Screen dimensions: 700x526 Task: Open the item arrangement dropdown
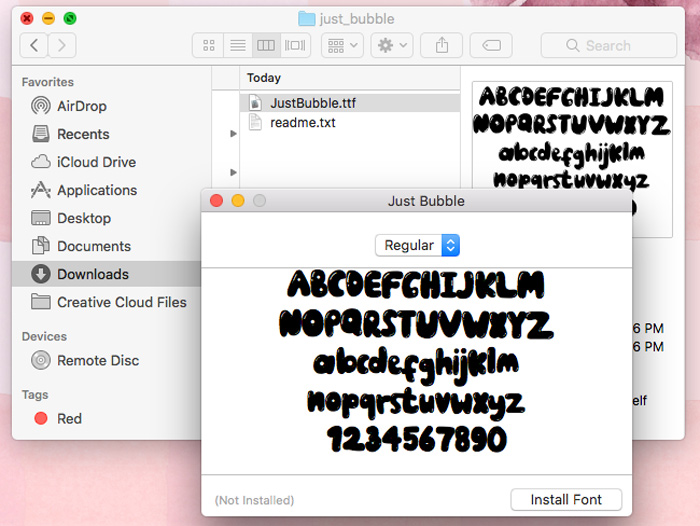click(342, 45)
